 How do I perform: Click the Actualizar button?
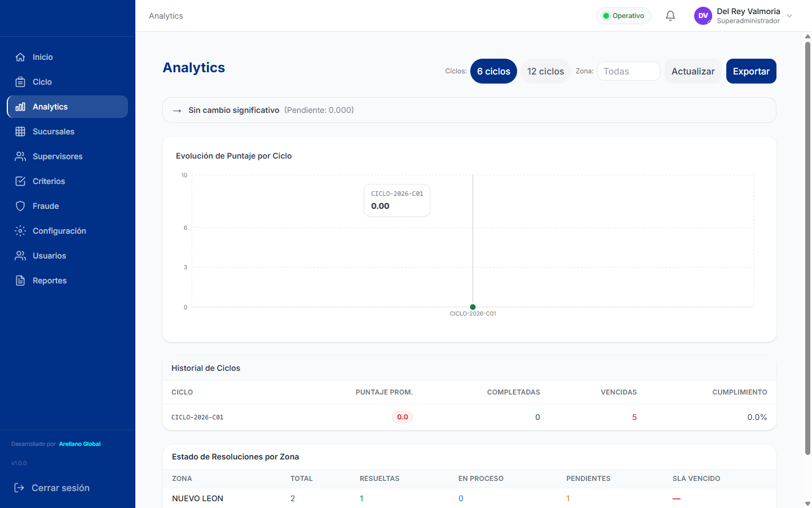click(x=693, y=71)
